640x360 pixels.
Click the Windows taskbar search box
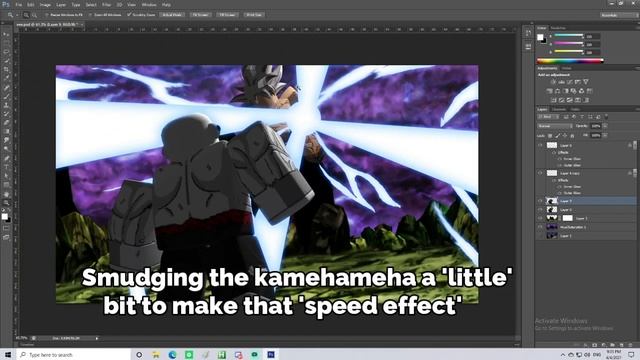(x=73, y=354)
